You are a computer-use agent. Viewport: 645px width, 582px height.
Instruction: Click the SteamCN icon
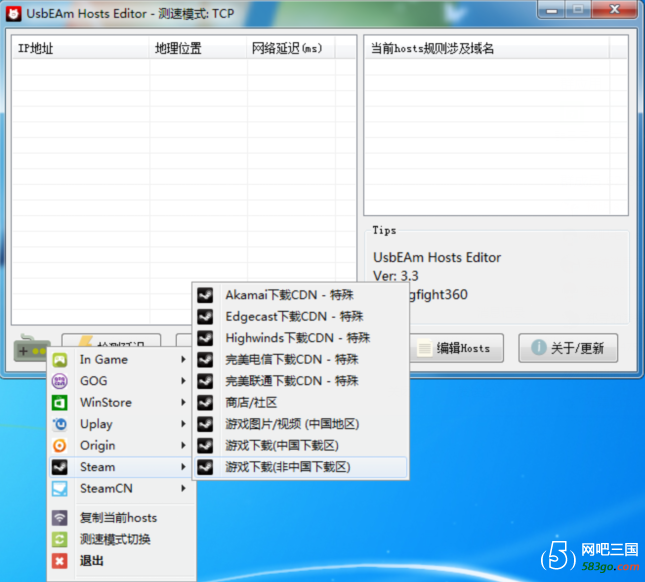tap(60, 489)
